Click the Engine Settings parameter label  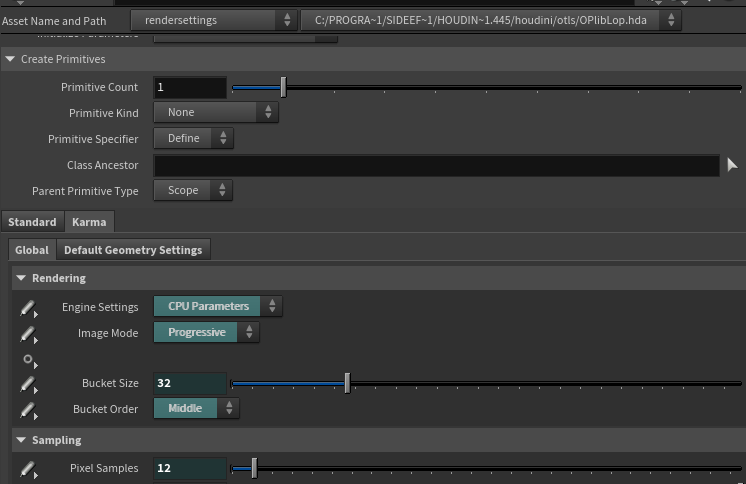100,307
